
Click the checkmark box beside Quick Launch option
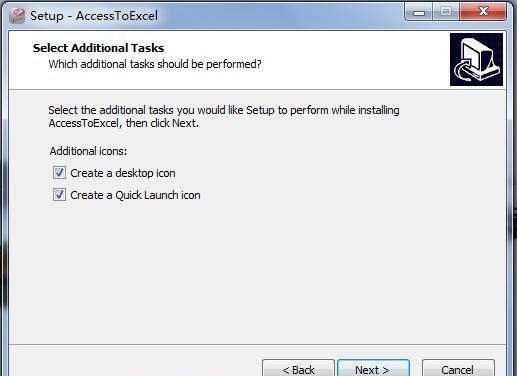point(59,195)
